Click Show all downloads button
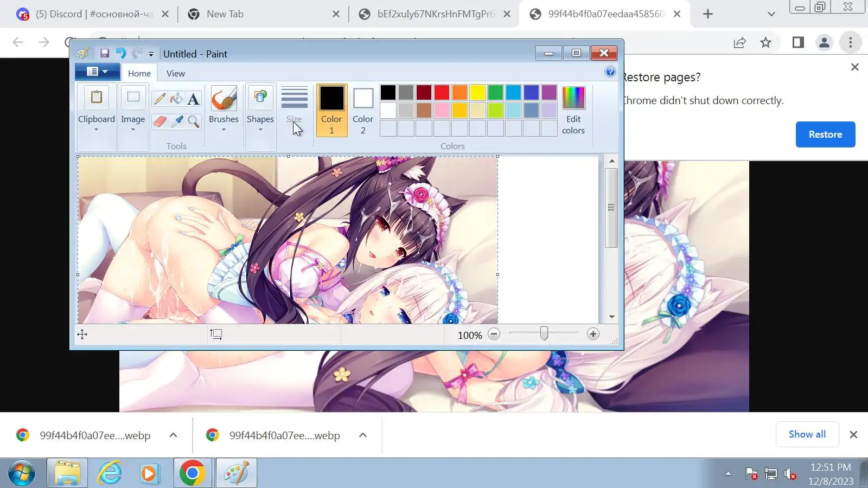Image resolution: width=868 pixels, height=488 pixels. click(807, 434)
